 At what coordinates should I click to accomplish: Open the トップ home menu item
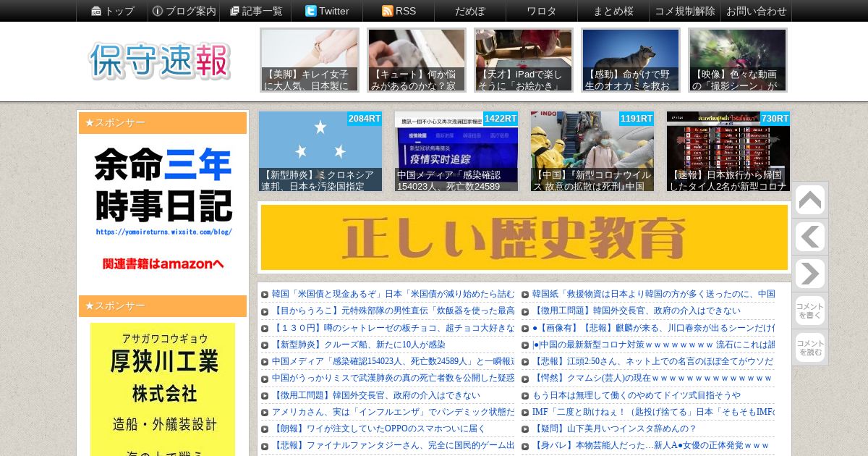point(112,11)
